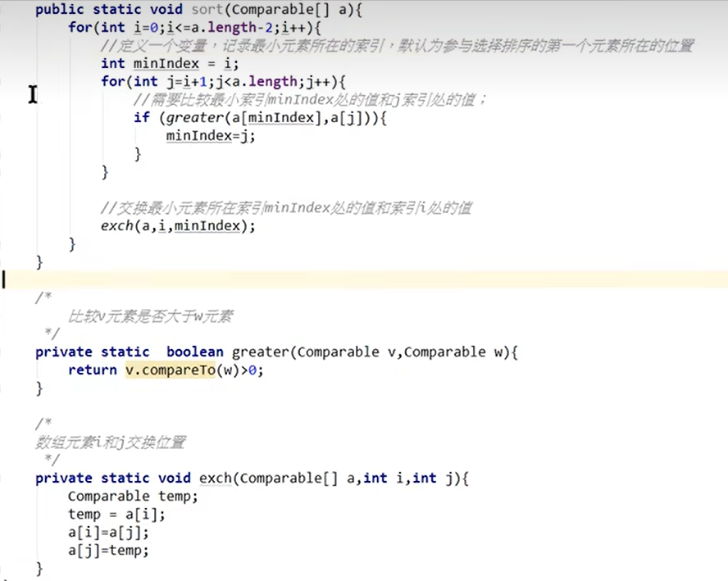Click the 'return' keyword

93,370
